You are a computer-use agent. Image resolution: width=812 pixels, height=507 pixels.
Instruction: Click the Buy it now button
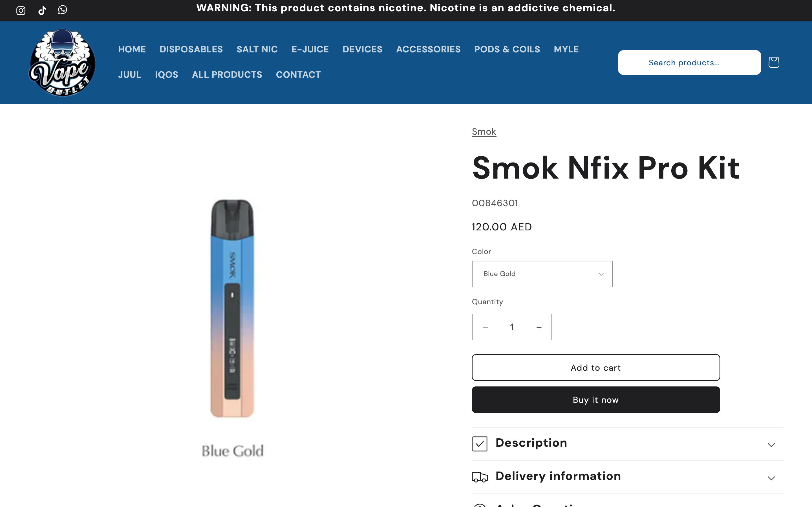(595, 399)
